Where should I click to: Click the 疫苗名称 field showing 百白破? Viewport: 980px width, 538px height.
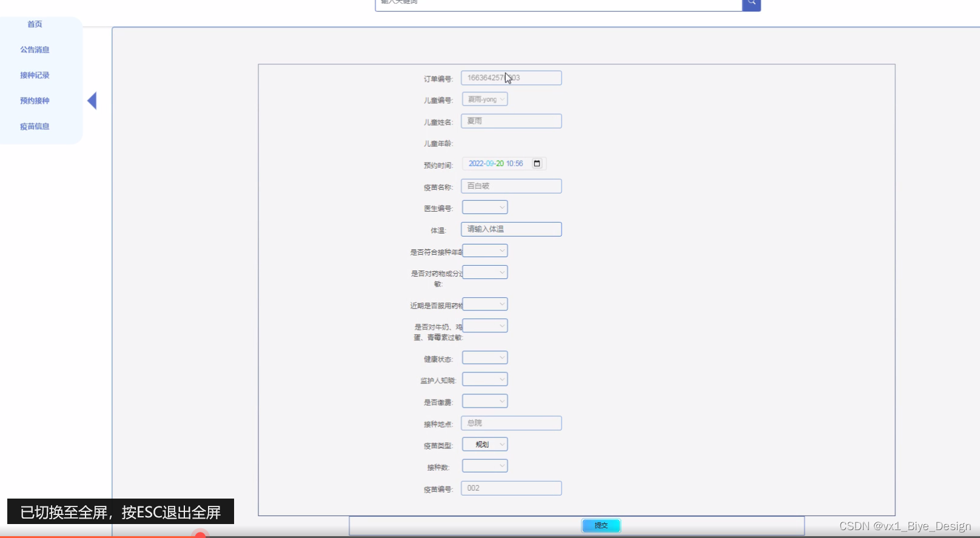click(x=511, y=186)
